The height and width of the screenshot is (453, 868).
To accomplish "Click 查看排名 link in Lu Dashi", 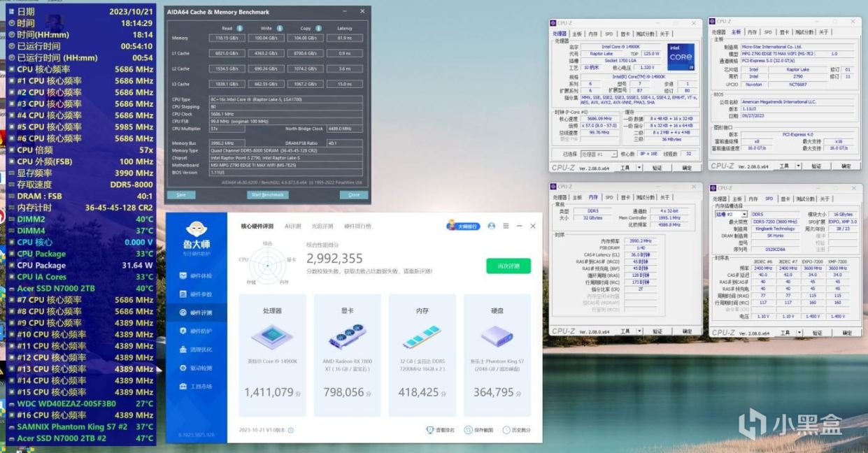I will click(441, 431).
